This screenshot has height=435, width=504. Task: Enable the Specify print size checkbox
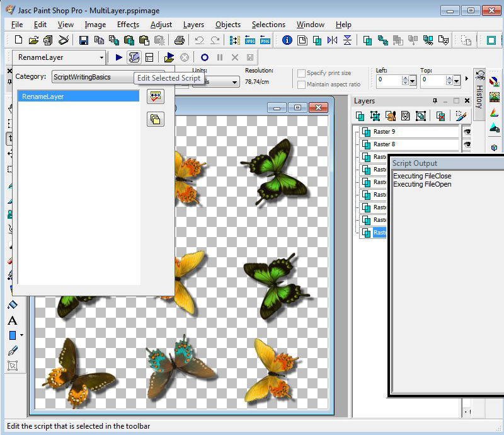301,73
